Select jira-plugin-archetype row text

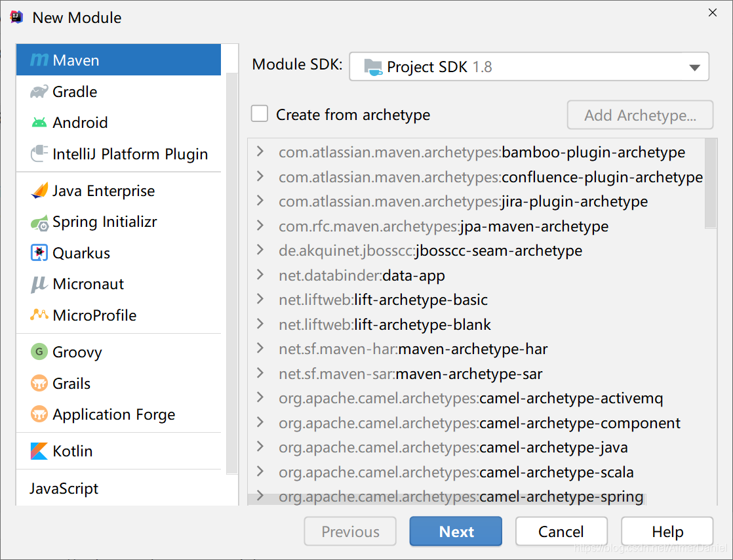click(464, 201)
